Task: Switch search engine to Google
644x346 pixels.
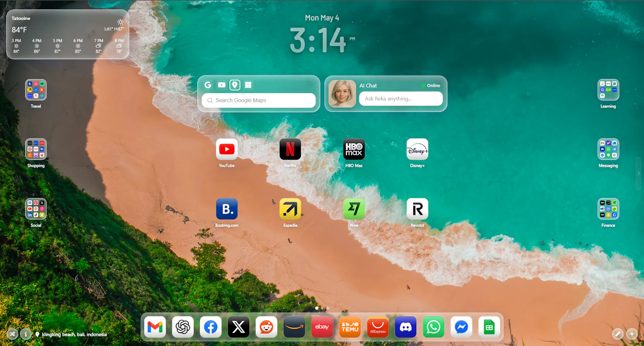Action: (x=208, y=85)
